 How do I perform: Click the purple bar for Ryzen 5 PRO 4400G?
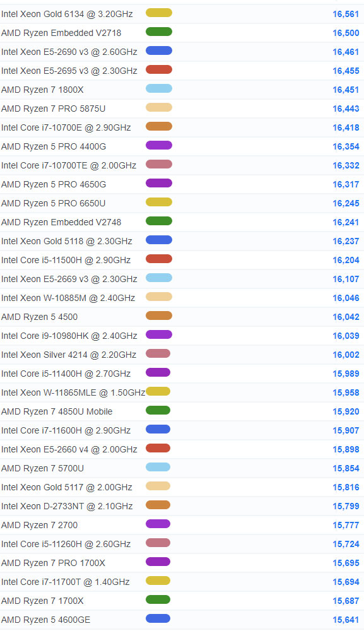159,145
